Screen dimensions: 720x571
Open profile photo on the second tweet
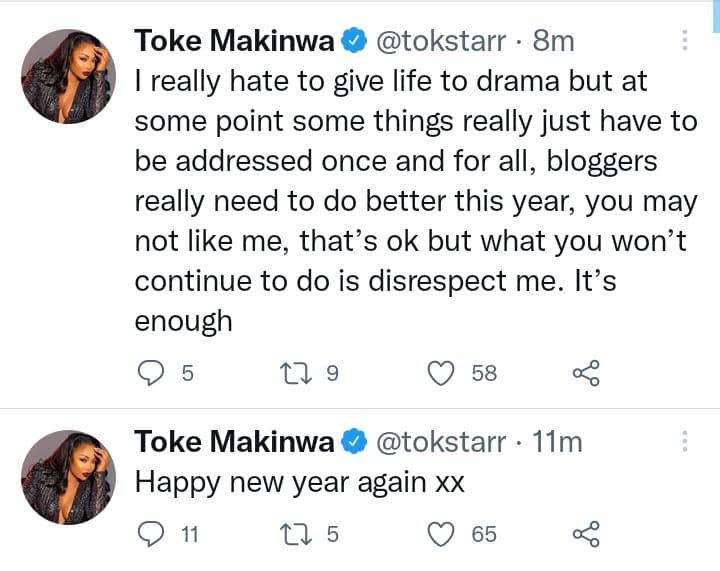pyautogui.click(x=68, y=477)
